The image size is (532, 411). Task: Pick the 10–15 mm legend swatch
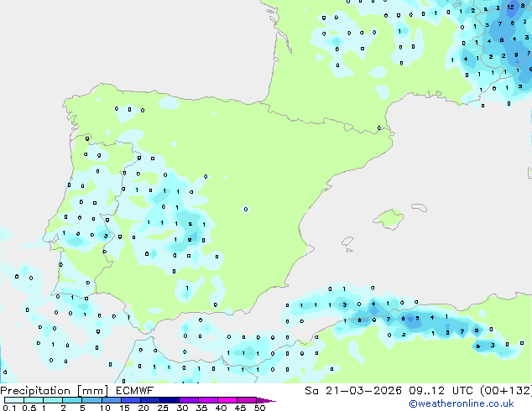111,400
